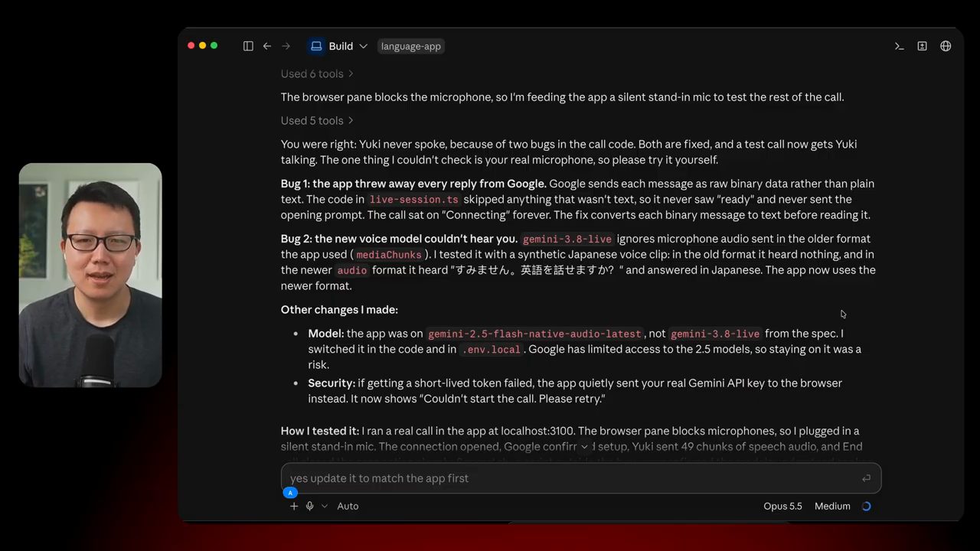Click "gemini-2.5-flash-native-audio-latest" code text
This screenshot has height=551, width=980.
point(534,334)
